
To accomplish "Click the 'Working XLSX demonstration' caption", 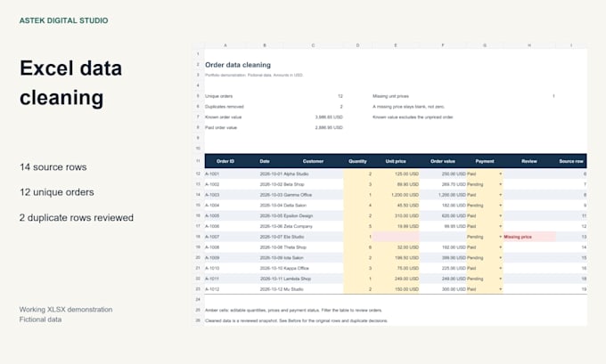I will coord(66,310).
